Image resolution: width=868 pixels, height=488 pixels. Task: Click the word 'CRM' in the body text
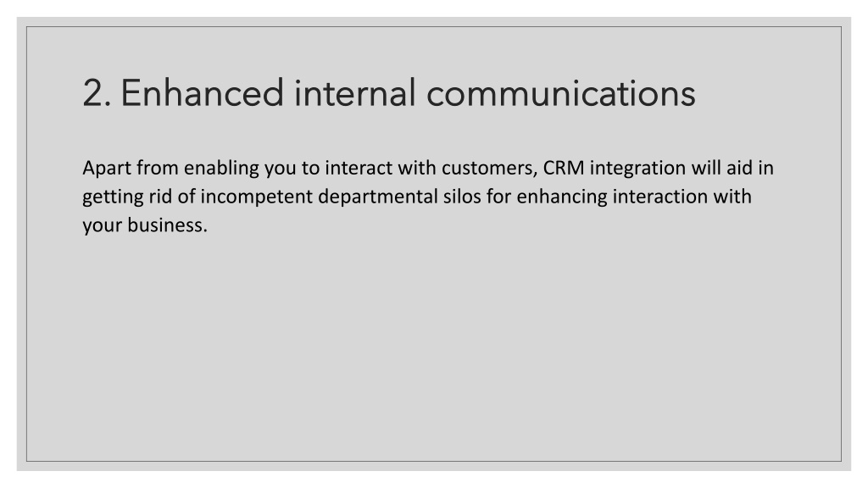click(564, 168)
